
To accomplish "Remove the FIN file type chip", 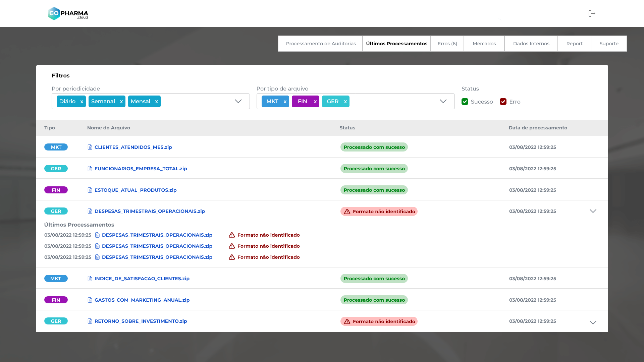I will click(315, 102).
